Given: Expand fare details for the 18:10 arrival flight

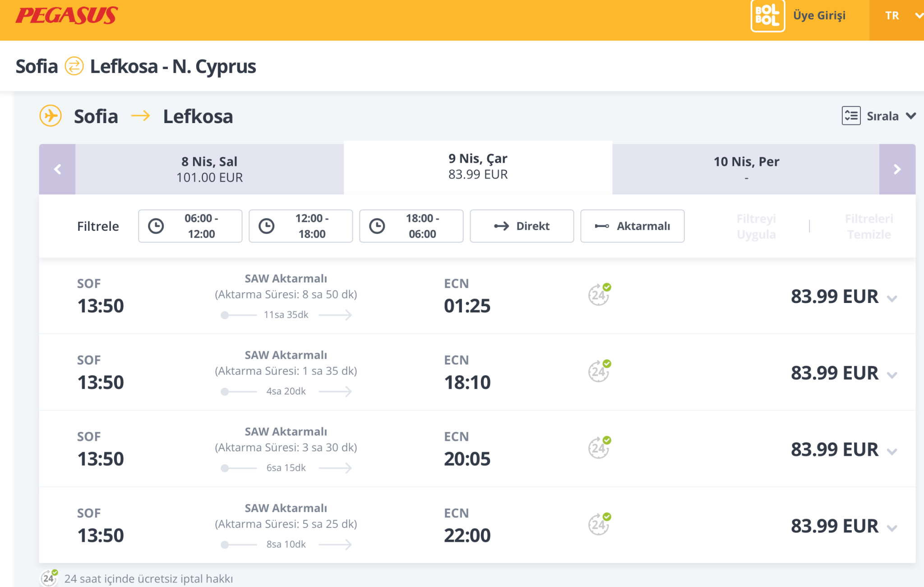Looking at the screenshot, I should (892, 375).
